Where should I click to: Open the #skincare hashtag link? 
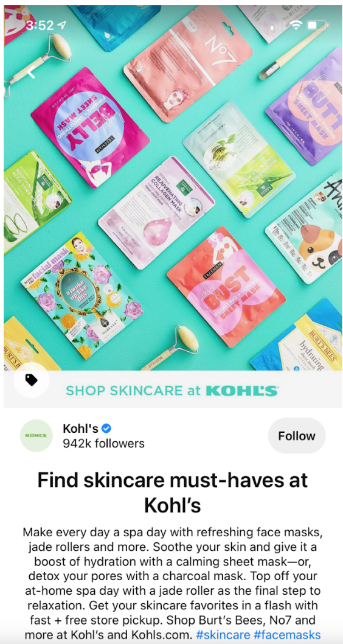(223, 634)
